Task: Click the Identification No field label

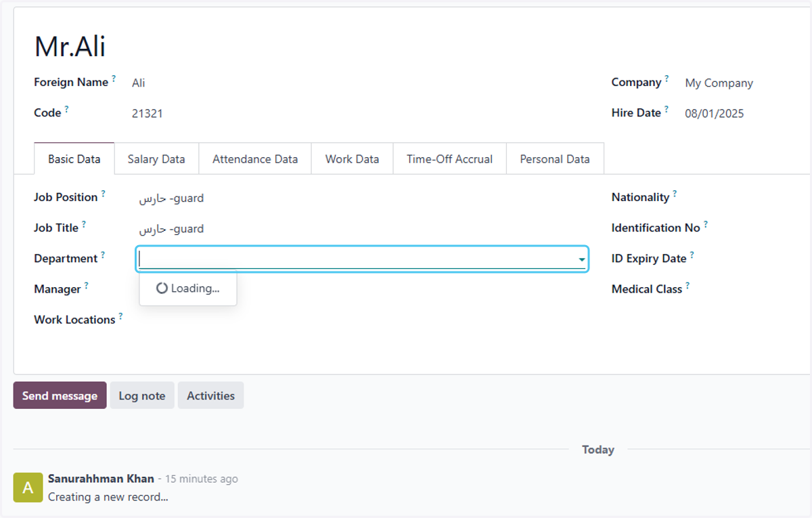Action: [656, 228]
